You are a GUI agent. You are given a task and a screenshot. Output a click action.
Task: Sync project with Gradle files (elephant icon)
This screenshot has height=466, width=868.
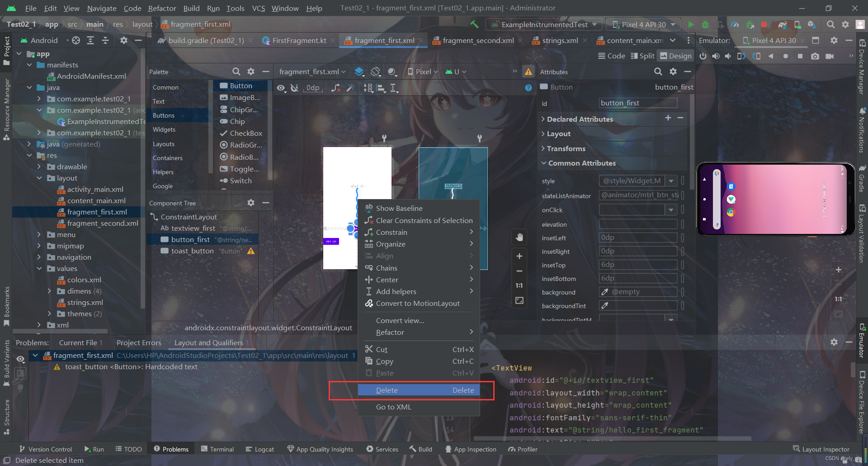click(x=783, y=24)
